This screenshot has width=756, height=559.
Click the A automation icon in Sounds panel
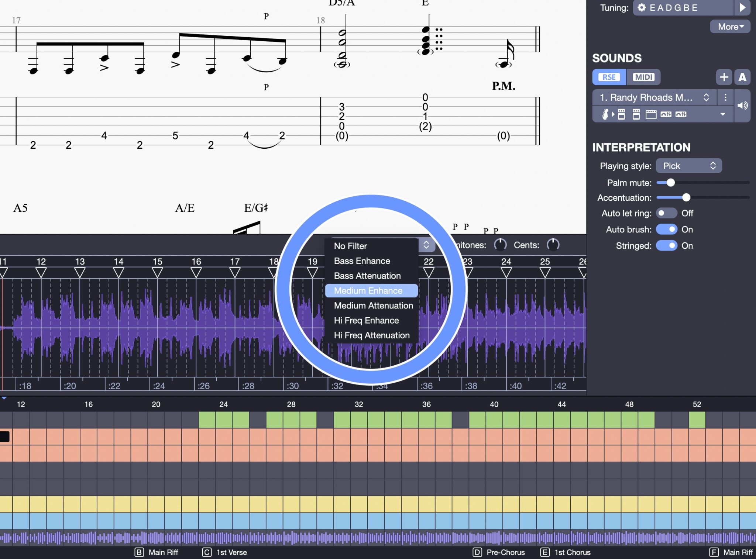[743, 77]
